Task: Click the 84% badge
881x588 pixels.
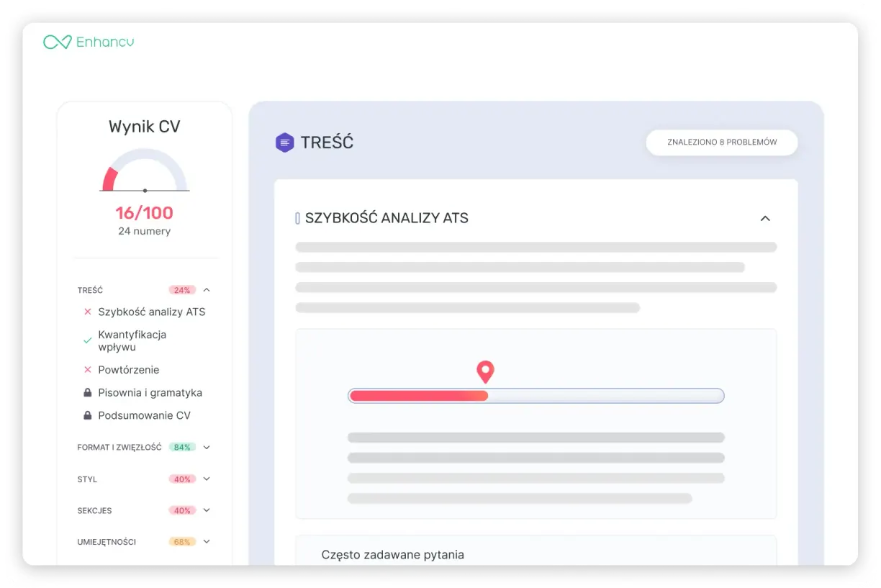Action: pos(182,447)
